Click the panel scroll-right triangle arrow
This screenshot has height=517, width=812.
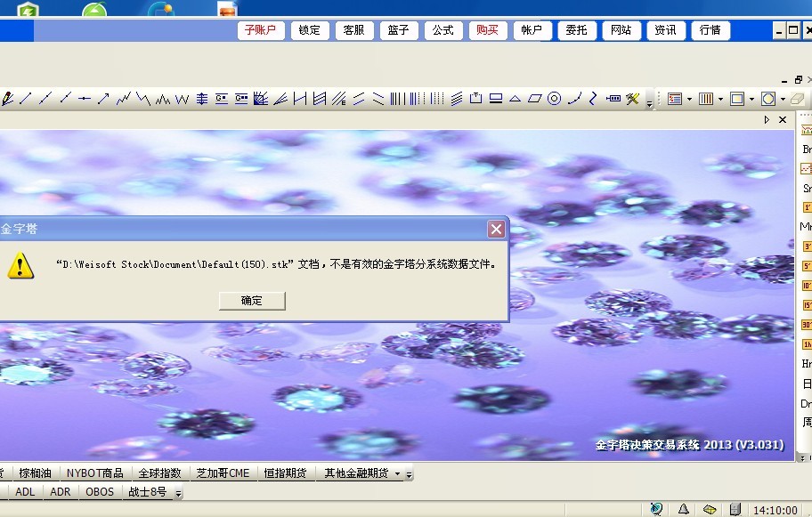[x=767, y=120]
